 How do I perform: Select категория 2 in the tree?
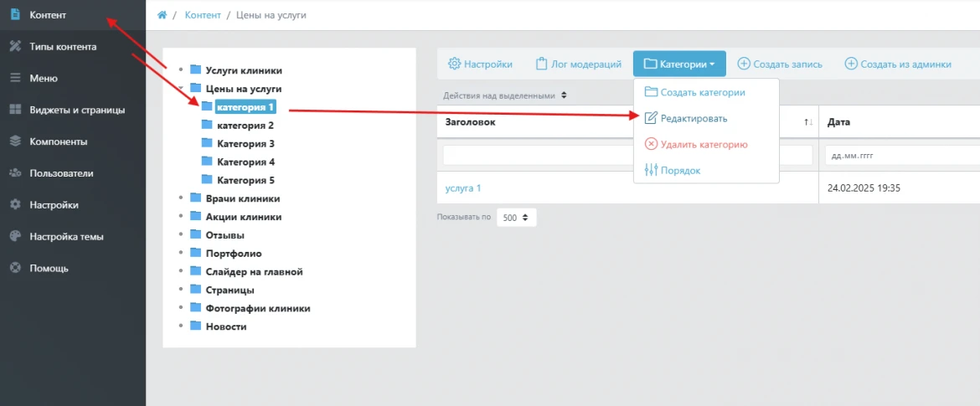pos(245,126)
